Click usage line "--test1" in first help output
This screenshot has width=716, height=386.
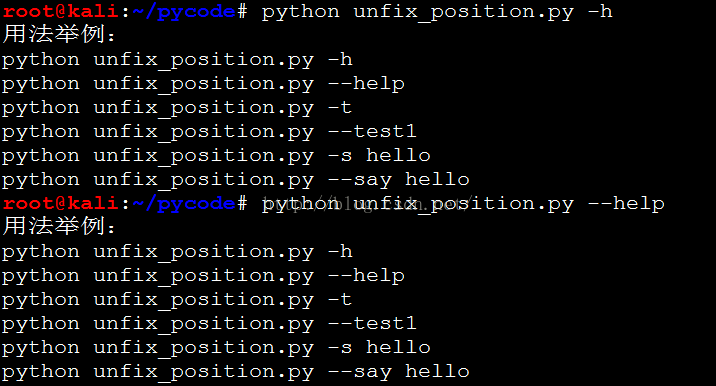[210, 132]
